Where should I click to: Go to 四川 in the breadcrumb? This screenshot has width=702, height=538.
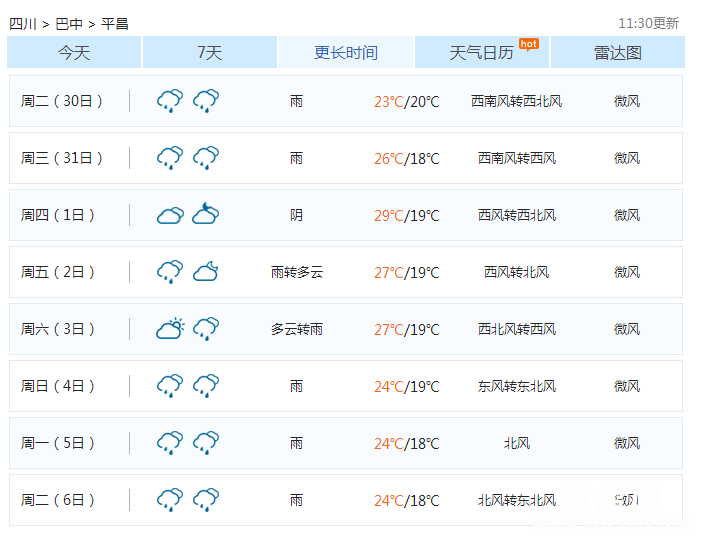[x=23, y=23]
